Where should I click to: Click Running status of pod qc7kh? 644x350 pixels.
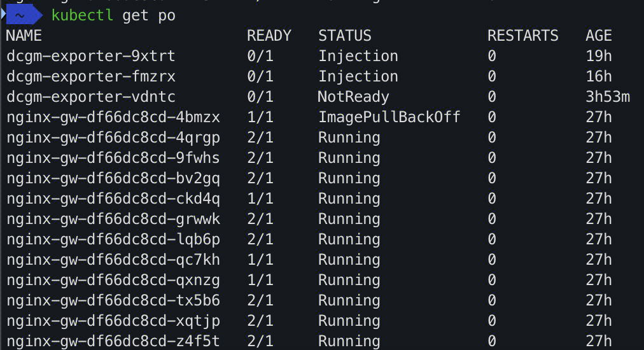pos(349,260)
